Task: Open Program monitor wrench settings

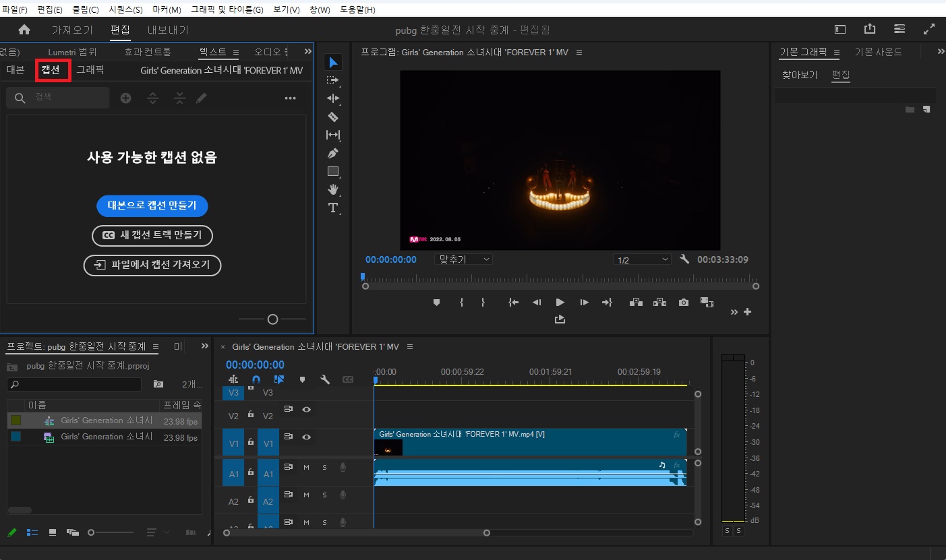Action: [684, 259]
